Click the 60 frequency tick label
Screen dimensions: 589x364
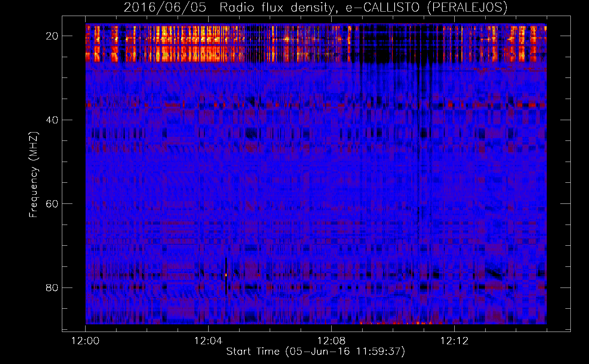point(52,203)
